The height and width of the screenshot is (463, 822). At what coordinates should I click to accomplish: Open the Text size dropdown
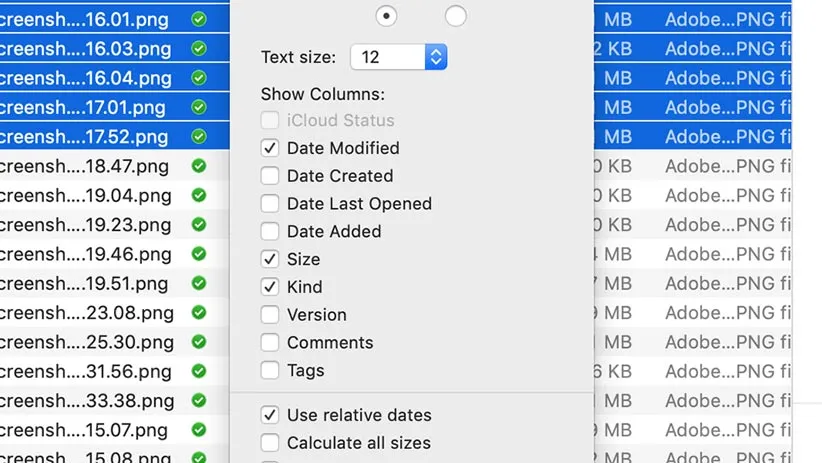[x=435, y=57]
